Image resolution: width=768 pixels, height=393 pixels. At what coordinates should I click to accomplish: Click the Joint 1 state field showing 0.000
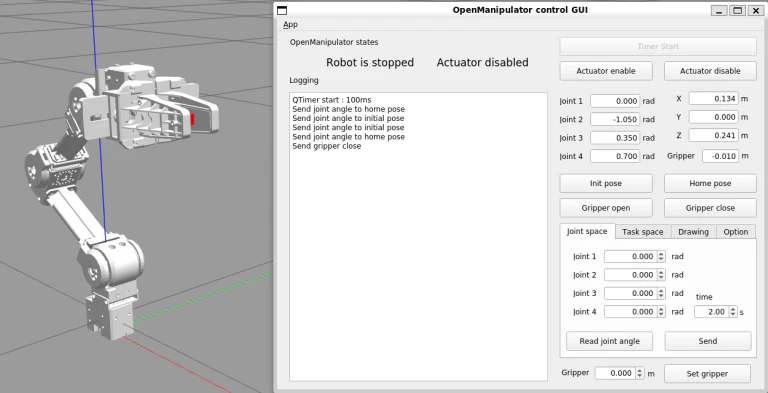pos(615,101)
